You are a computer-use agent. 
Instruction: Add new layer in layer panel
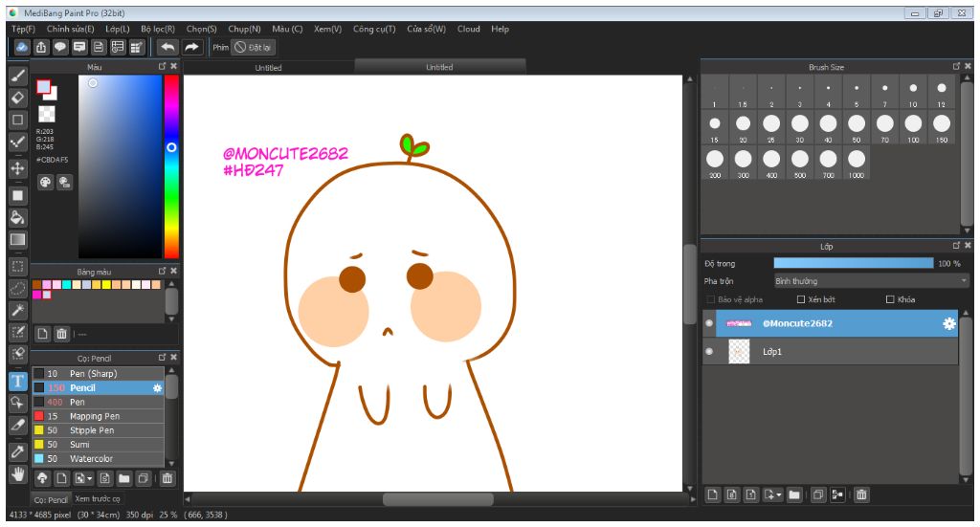(712, 494)
